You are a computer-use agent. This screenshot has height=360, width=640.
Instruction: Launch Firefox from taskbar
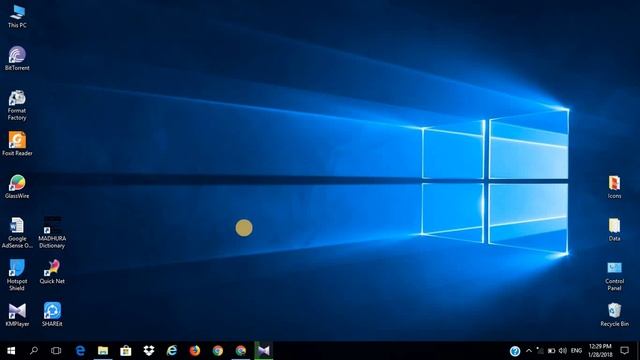[195, 351]
